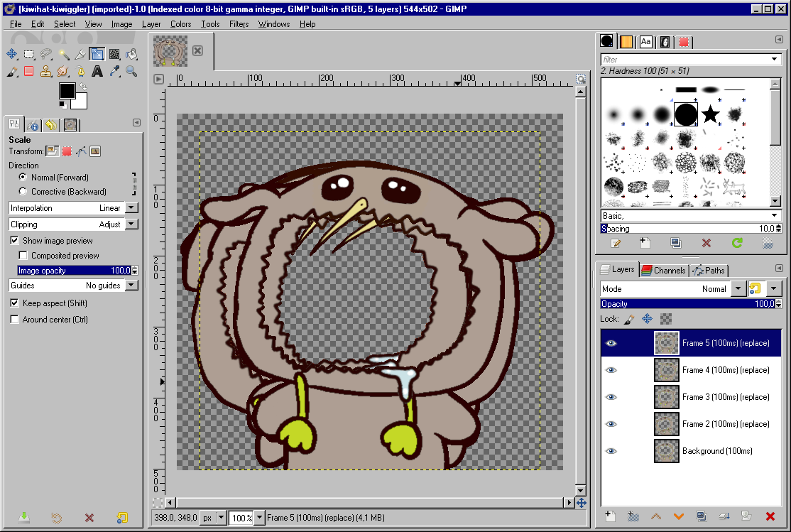791x532 pixels.
Task: Open the layer mode group switcher dropdown
Action: [x=773, y=288]
